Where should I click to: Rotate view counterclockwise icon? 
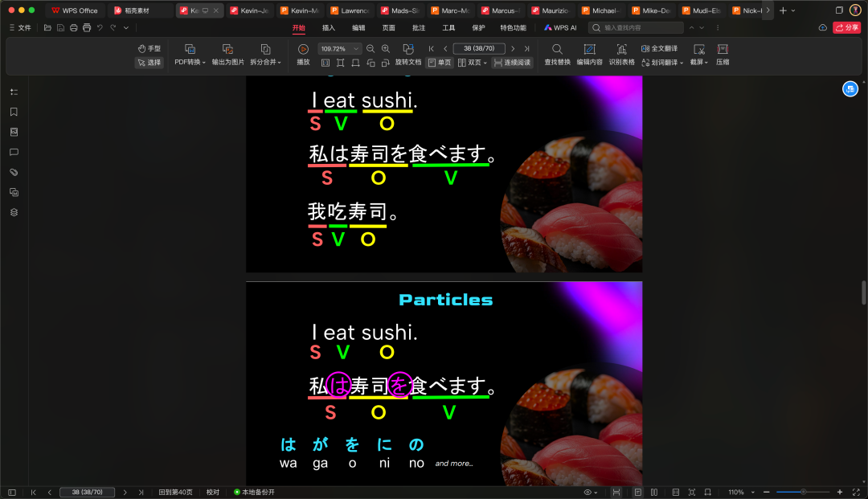pos(371,63)
